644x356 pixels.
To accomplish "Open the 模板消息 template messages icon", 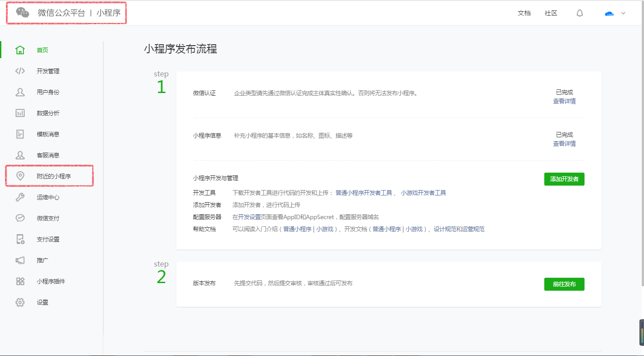I will (x=20, y=134).
